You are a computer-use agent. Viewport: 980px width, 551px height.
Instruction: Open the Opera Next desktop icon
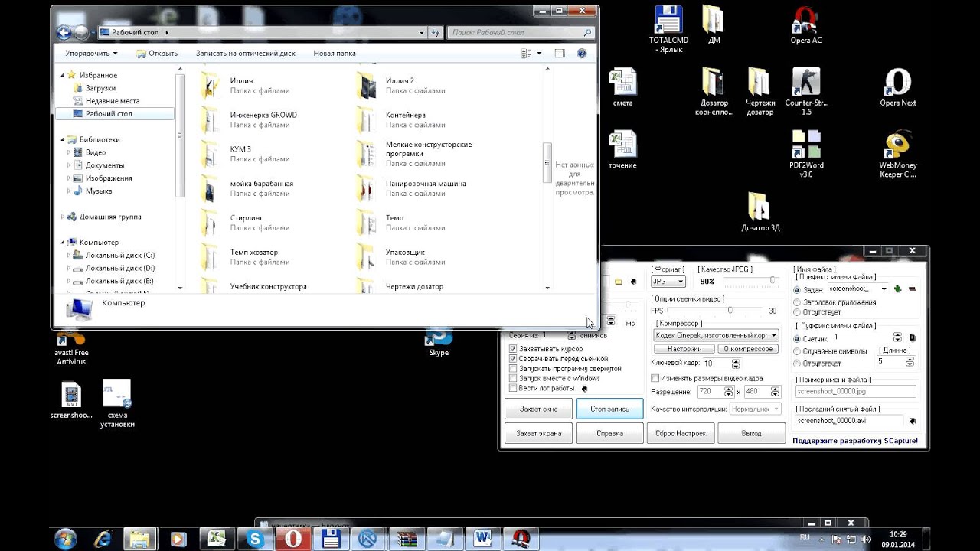coord(898,87)
